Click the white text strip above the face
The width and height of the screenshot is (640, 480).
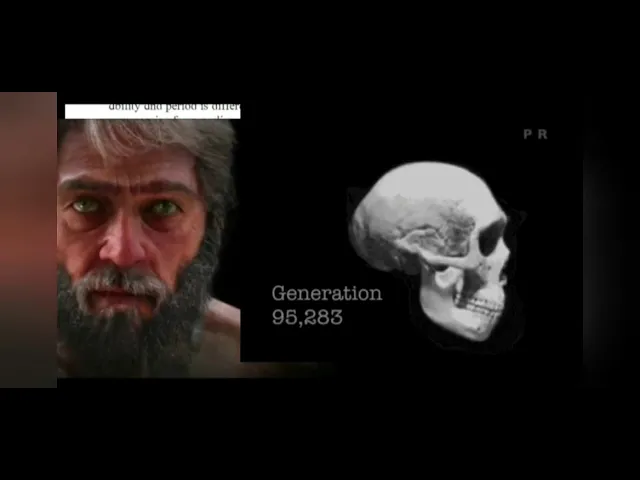pos(153,111)
